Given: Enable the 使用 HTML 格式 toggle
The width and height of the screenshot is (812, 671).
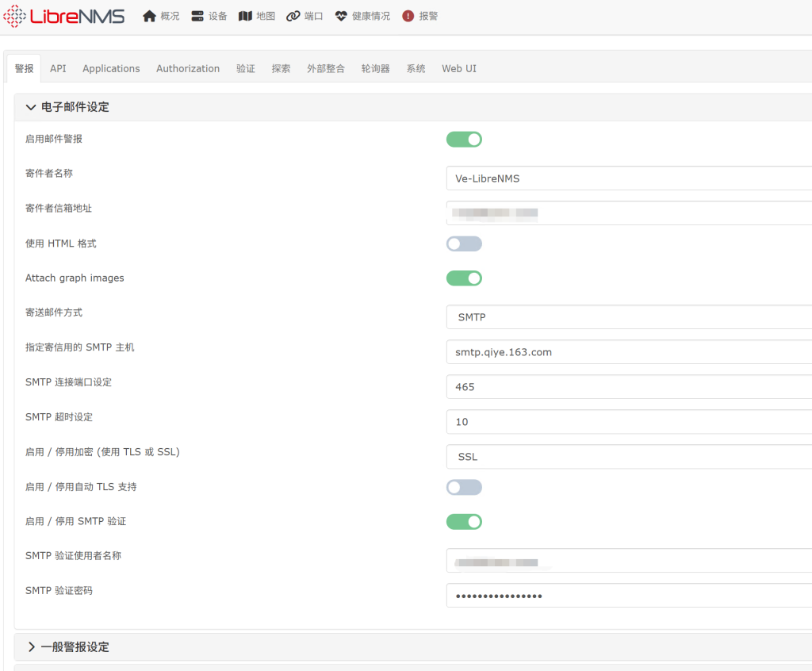Looking at the screenshot, I should (464, 243).
